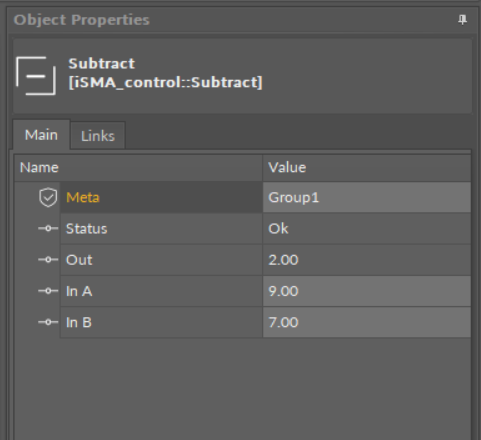Click the pin icon in Object Properties header
Screen dimensions: 481x440
(x=462, y=20)
